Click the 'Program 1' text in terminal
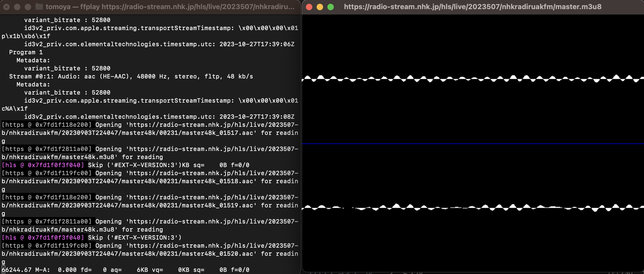 26,52
